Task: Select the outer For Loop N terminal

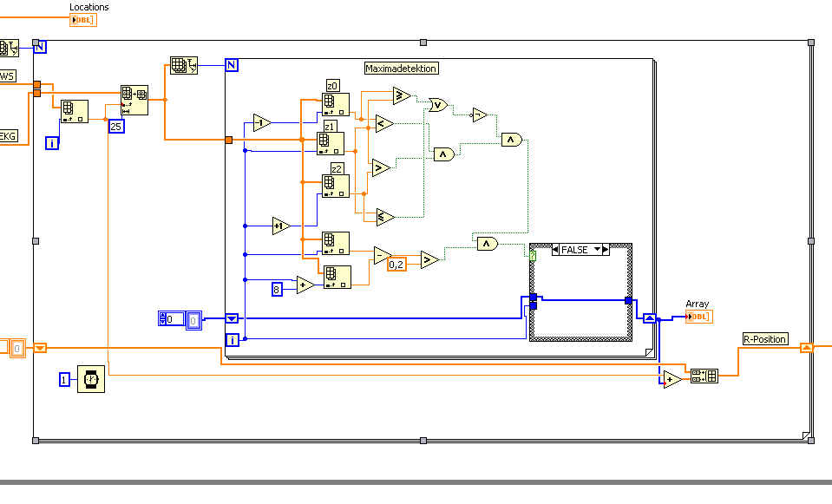Action: [40, 47]
